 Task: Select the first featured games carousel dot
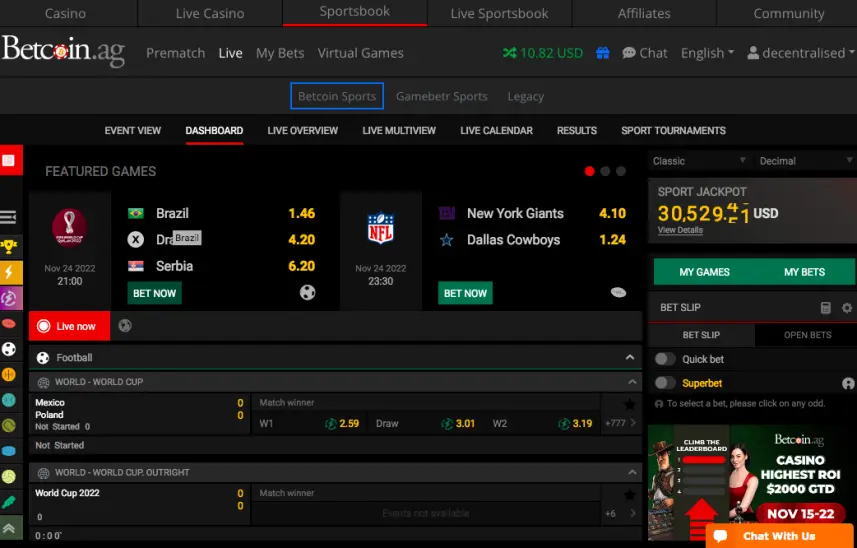click(x=589, y=172)
